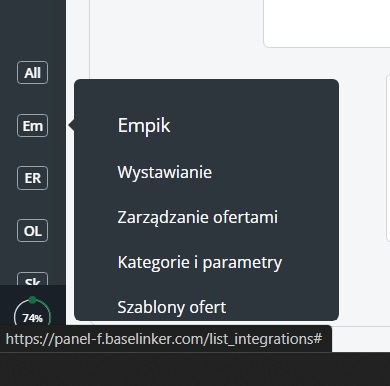Select the Sk sidebar integration icon
Viewport: 390px width, 386px height.
[32, 279]
